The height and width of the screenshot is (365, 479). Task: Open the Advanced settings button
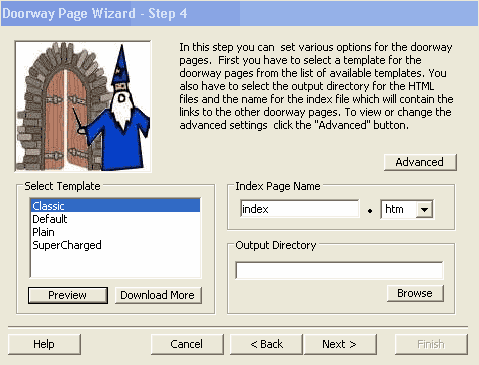coord(420,162)
